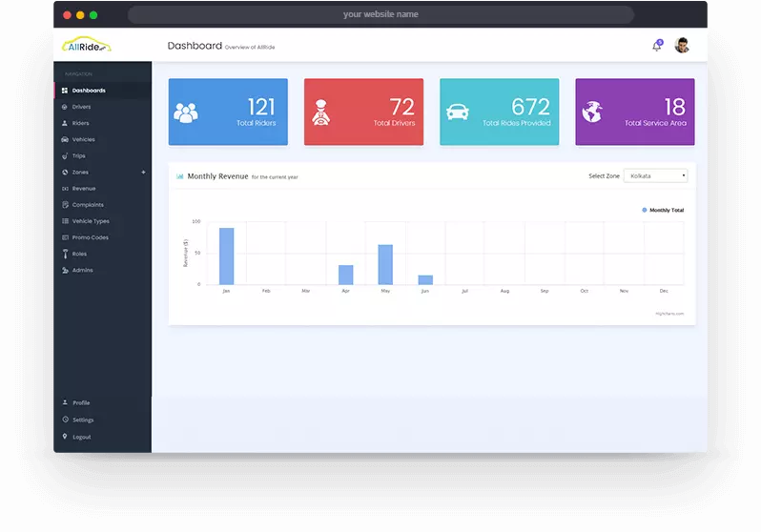Screen dimensions: 761x532
Task: Go to the Riders page
Action: coord(102,123)
